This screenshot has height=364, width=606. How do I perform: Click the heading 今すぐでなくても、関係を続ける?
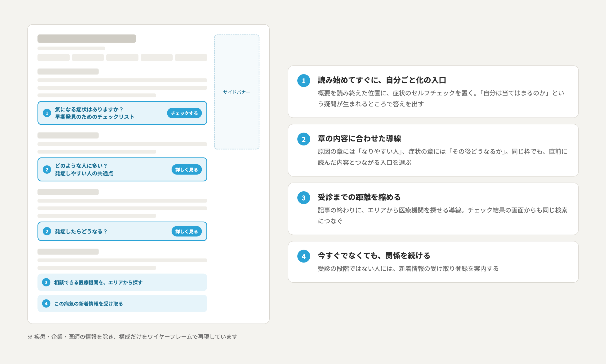tap(374, 256)
